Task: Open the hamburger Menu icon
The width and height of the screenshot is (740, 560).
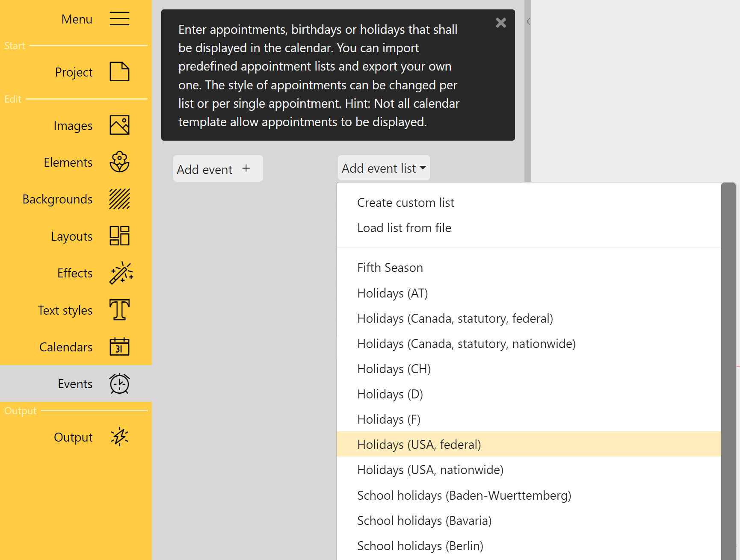Action: pyautogui.click(x=119, y=19)
